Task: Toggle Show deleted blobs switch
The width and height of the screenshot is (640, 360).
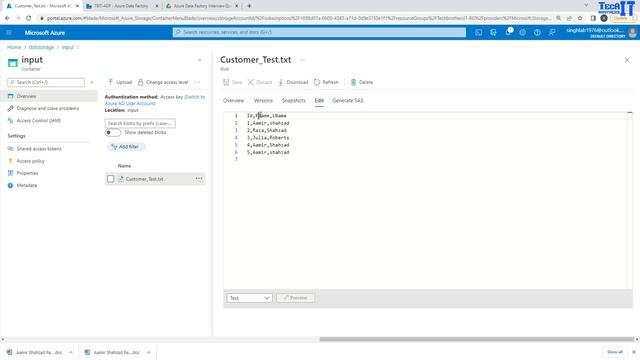Action: 113,133
